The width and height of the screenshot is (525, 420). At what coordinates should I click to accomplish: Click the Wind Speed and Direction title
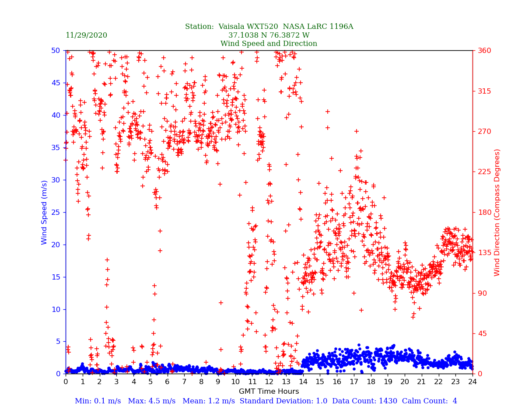269,44
